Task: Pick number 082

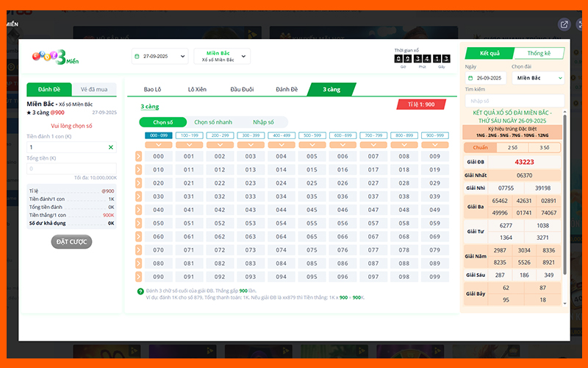Action: 220,263
